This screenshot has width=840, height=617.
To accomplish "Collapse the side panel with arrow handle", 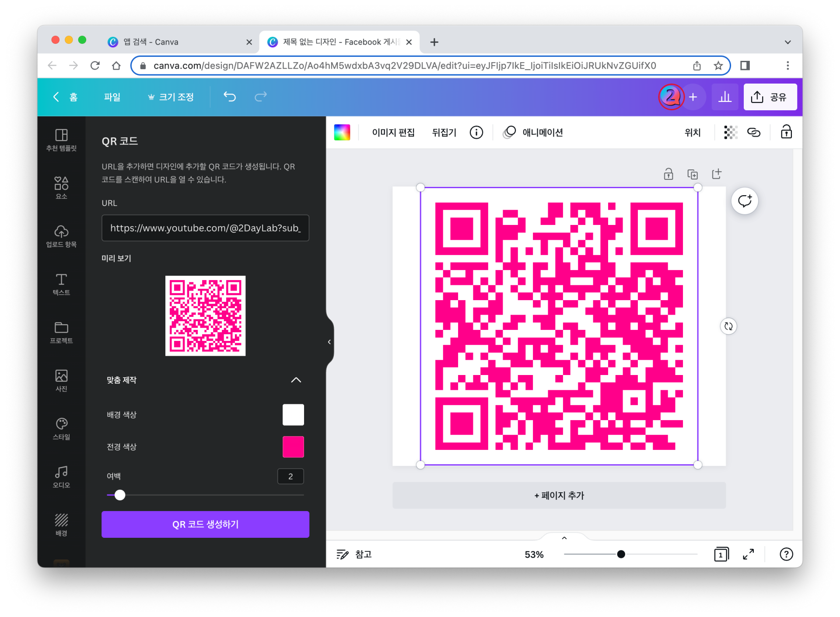I will [329, 342].
